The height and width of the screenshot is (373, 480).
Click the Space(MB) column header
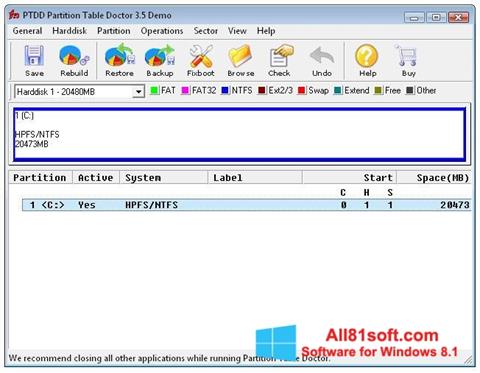pyautogui.click(x=434, y=178)
